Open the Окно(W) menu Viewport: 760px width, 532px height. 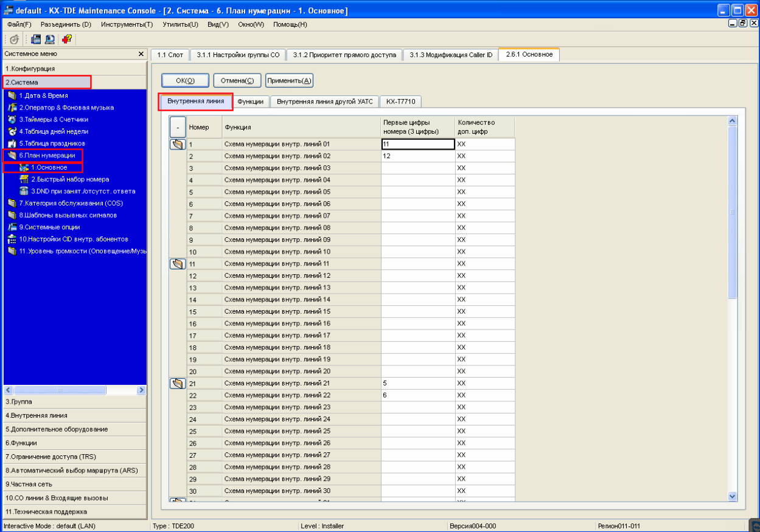(x=251, y=24)
